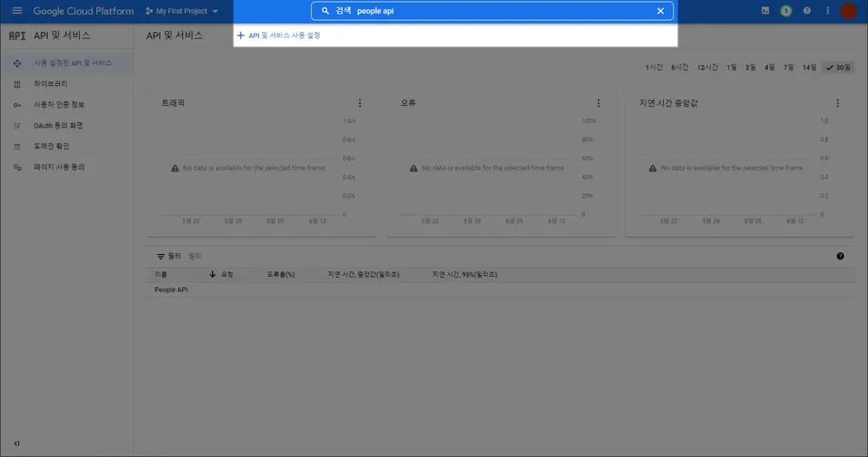This screenshot has height=457, width=868.
Task: Click the 지연 시간 중앙값 chart warning icon
Action: pyautogui.click(x=653, y=168)
